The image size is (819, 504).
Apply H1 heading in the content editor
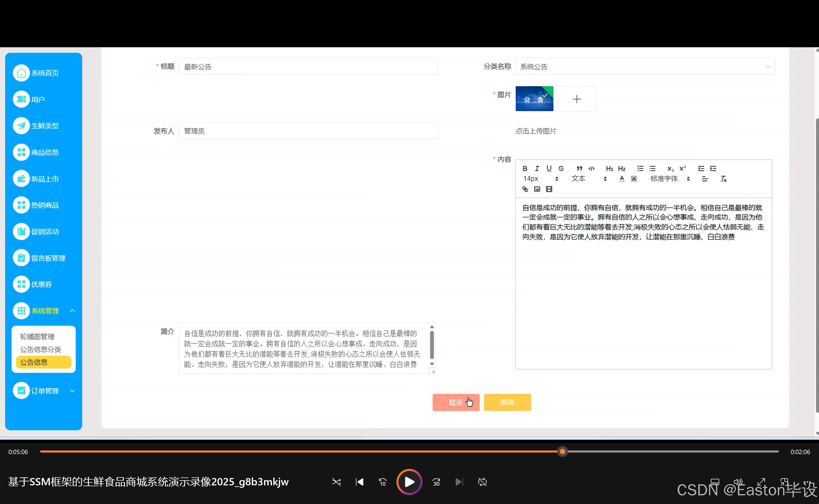pos(609,168)
